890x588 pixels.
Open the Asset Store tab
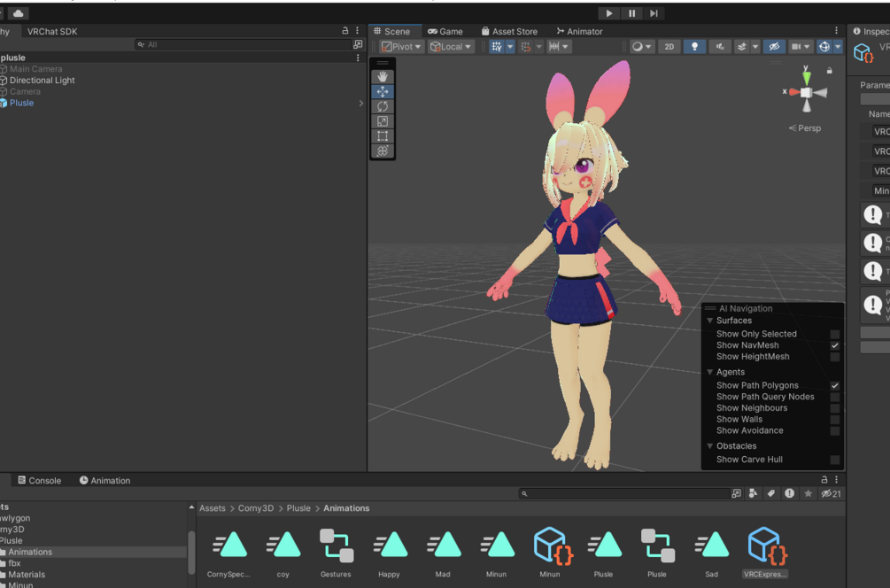[509, 31]
